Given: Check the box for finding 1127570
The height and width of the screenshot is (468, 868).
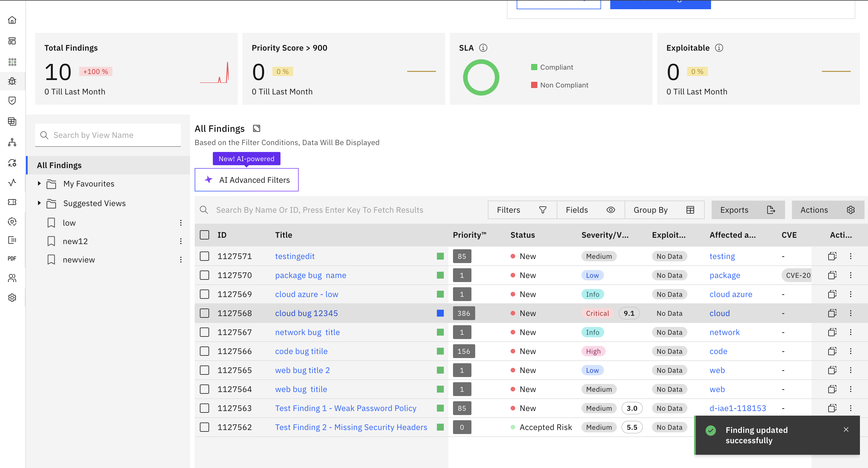Looking at the screenshot, I should point(204,275).
